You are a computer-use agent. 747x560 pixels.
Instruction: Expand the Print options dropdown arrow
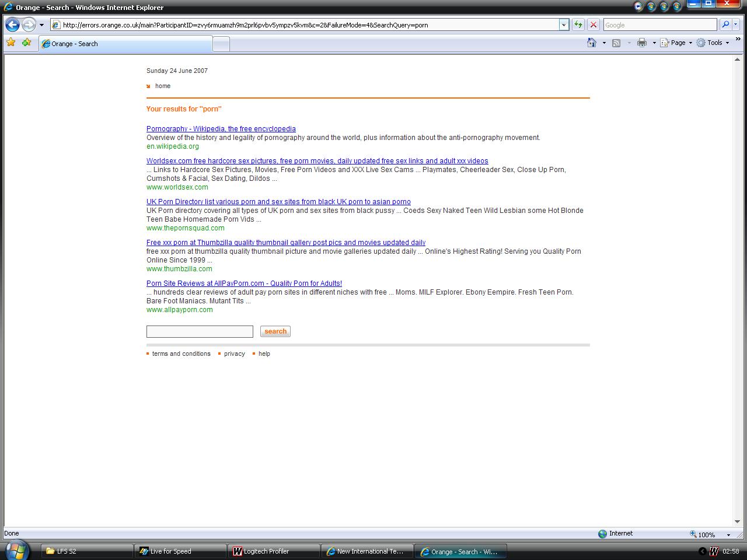click(654, 43)
